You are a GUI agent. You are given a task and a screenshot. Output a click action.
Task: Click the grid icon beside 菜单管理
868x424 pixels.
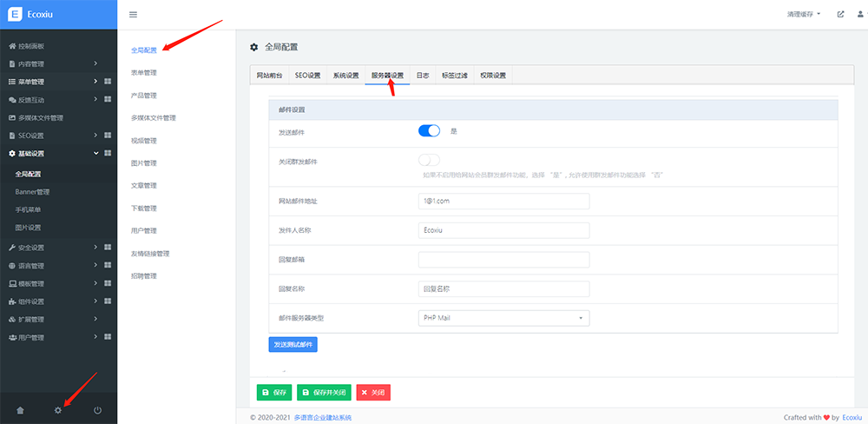108,82
